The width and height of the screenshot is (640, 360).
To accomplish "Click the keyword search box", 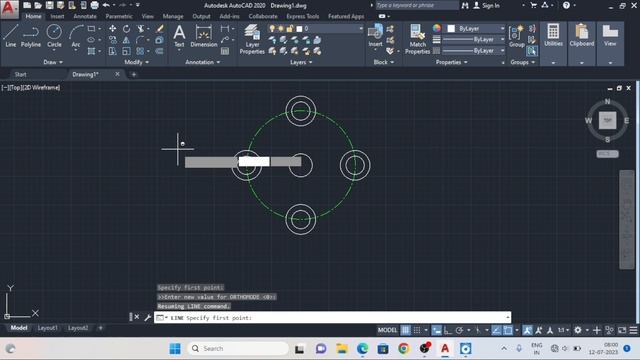I will [417, 5].
